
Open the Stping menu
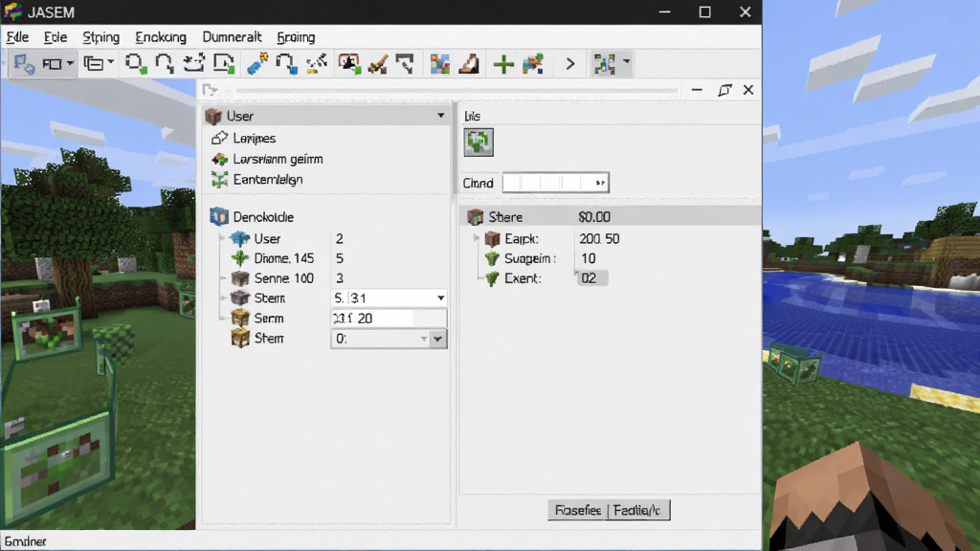[x=100, y=37]
